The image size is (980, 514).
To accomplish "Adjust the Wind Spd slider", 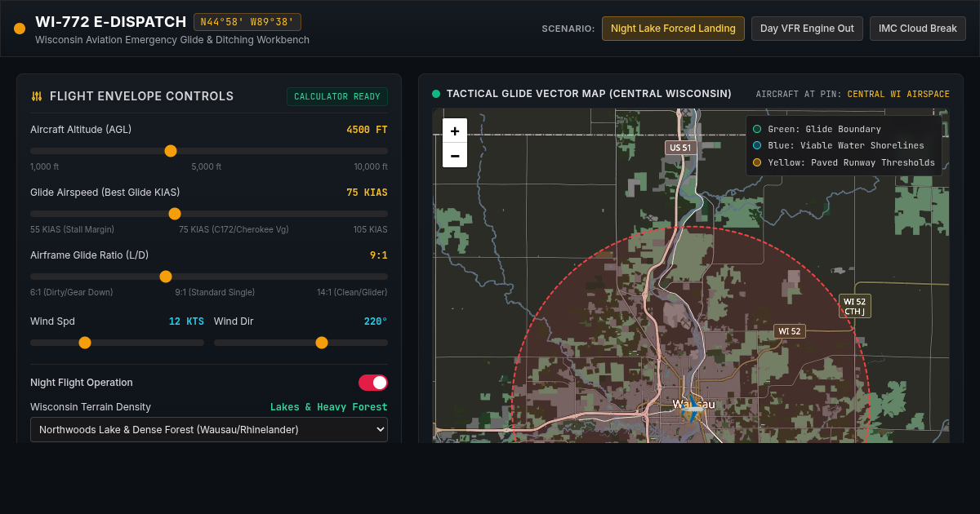I will [x=117, y=343].
